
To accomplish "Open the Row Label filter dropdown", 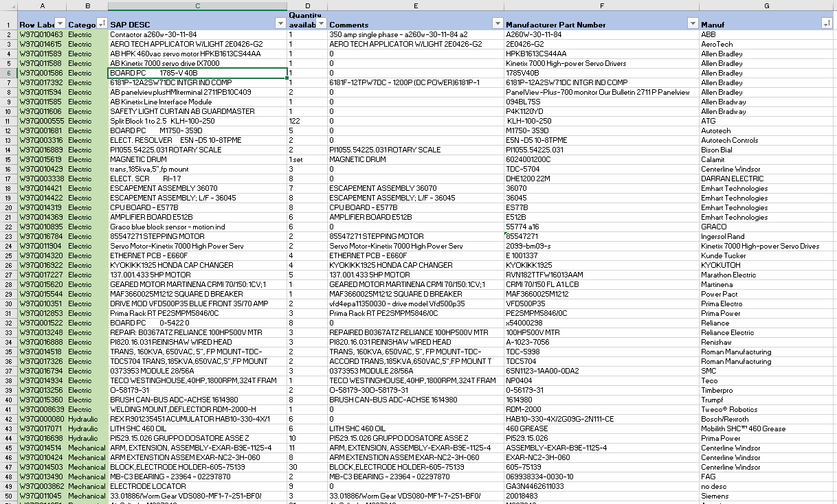I will click(60, 23).
